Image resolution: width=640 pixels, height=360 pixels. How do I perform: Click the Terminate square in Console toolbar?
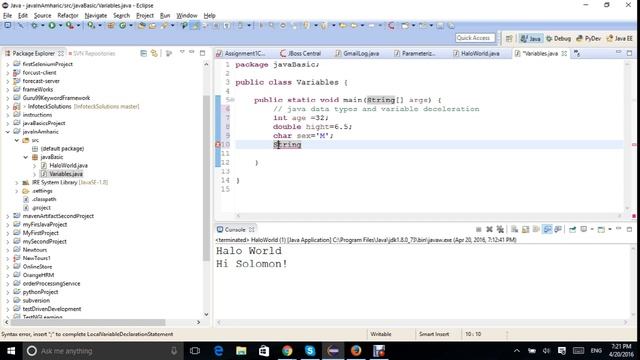click(x=478, y=229)
